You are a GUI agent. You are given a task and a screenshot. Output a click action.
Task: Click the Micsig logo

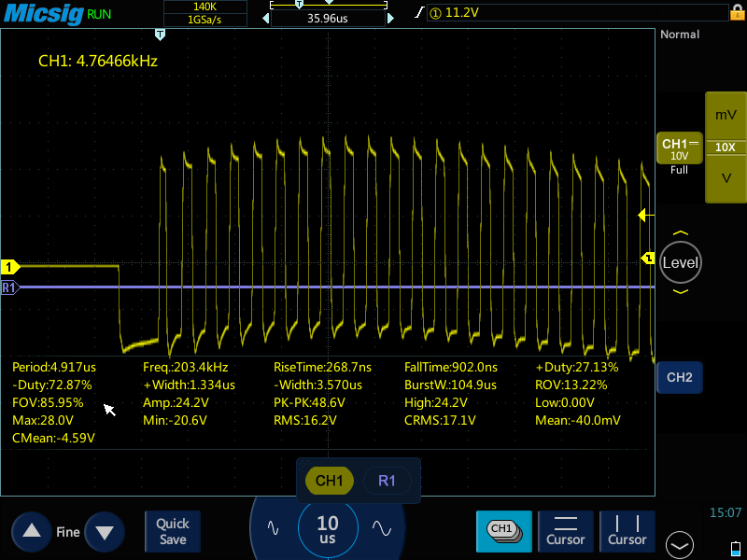(44, 13)
